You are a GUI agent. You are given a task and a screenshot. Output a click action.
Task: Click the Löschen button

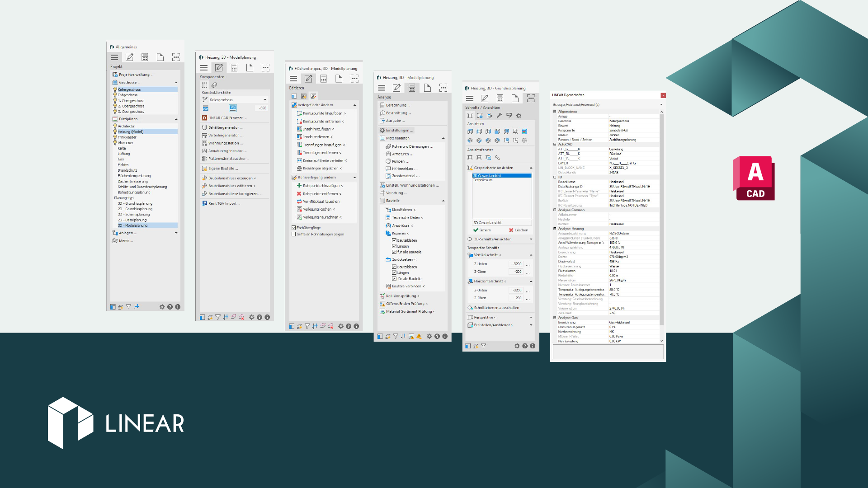tap(518, 230)
